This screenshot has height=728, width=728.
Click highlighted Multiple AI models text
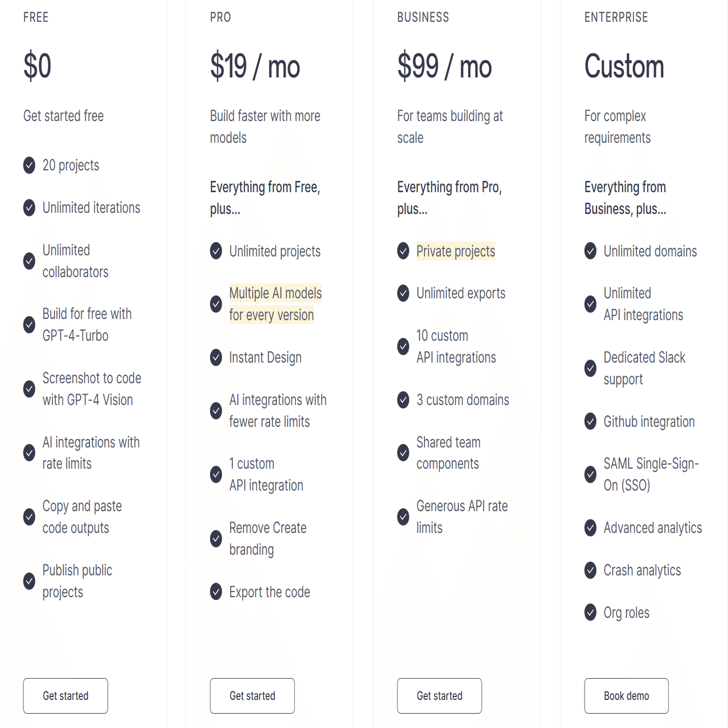(275, 294)
